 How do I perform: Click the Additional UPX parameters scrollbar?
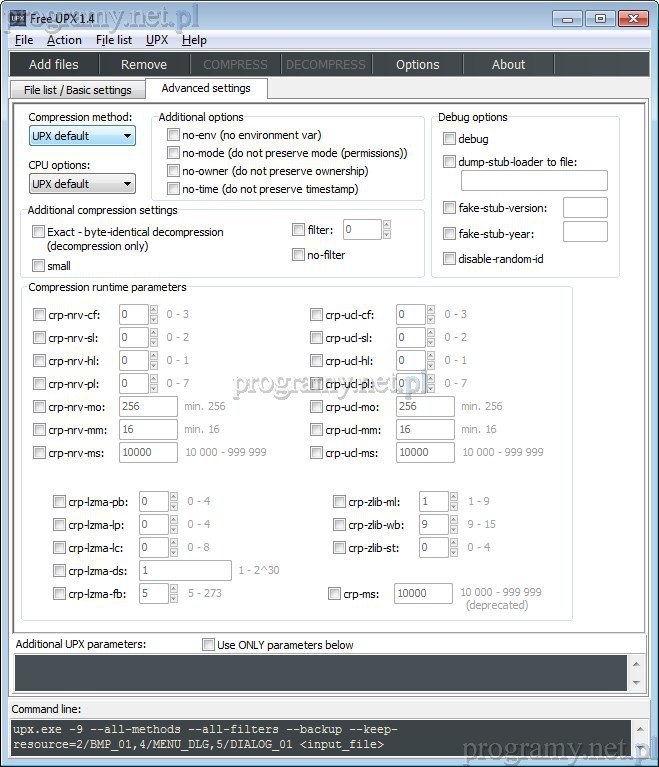635,672
